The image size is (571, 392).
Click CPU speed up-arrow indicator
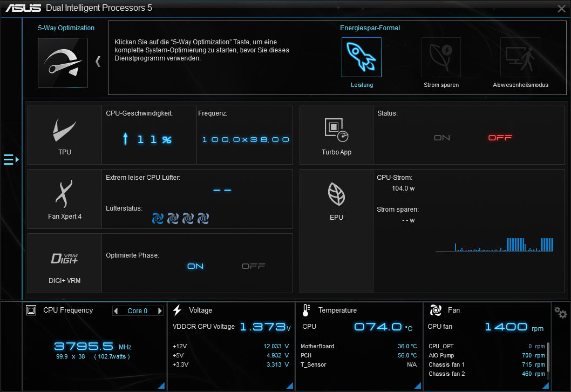[125, 139]
